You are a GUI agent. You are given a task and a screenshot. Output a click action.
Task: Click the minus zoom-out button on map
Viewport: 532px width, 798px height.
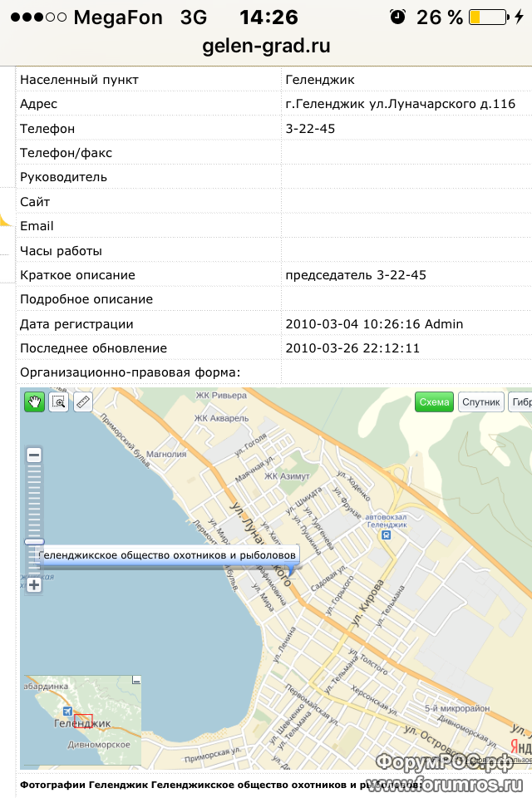coord(34,455)
